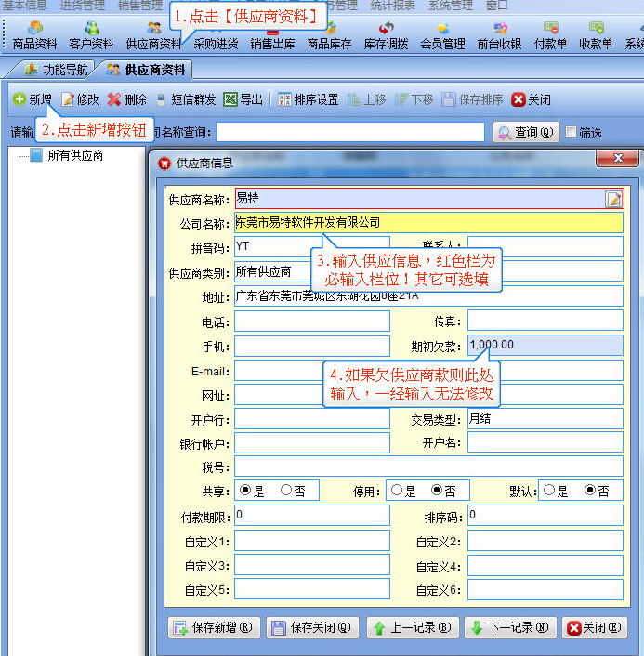Click the 付款期限 input field
The height and width of the screenshot is (656, 644).
click(312, 515)
